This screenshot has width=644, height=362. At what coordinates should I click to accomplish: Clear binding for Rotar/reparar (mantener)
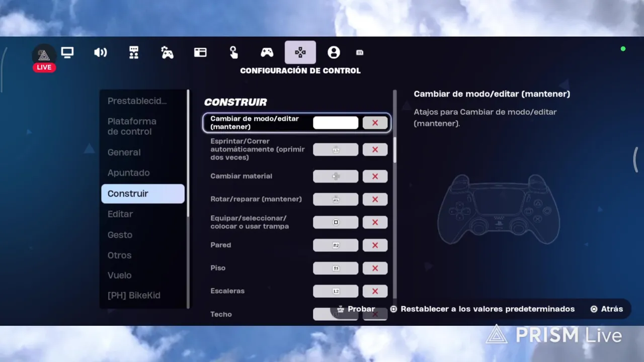(375, 199)
